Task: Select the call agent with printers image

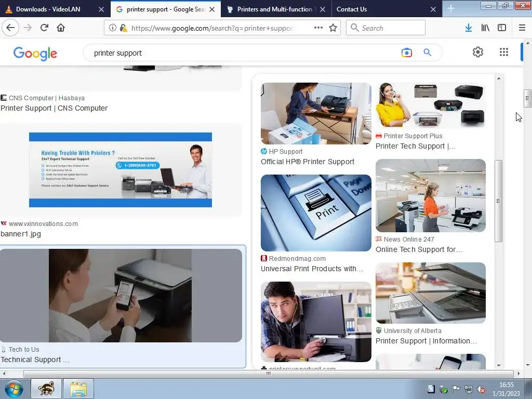Action: (x=431, y=105)
